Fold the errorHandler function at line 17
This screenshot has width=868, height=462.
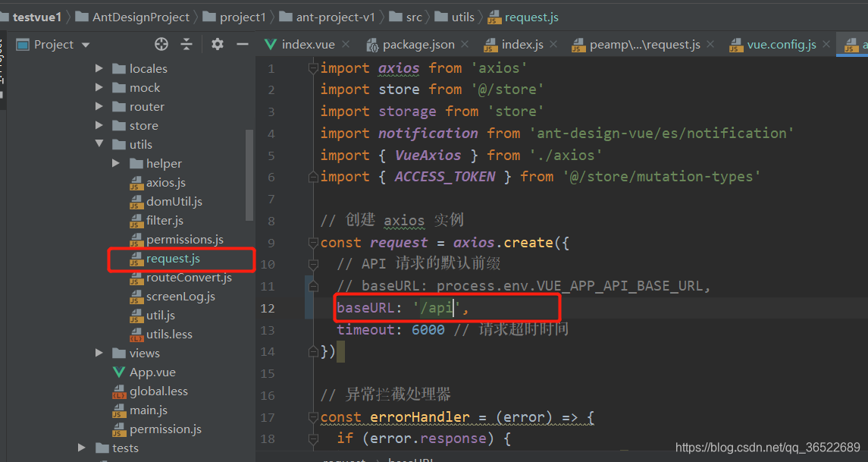click(x=313, y=417)
